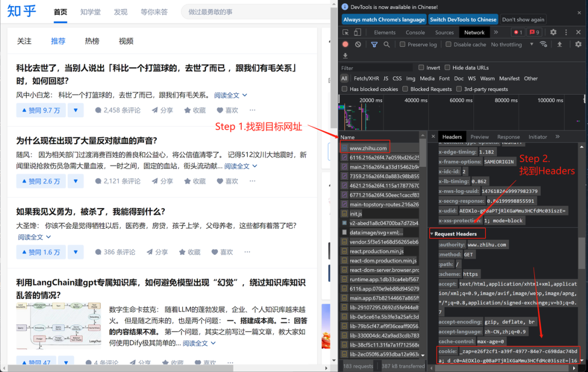The width and height of the screenshot is (588, 372).
Task: Click ellipsis more on 386 条评论 row
Action: [x=247, y=252]
